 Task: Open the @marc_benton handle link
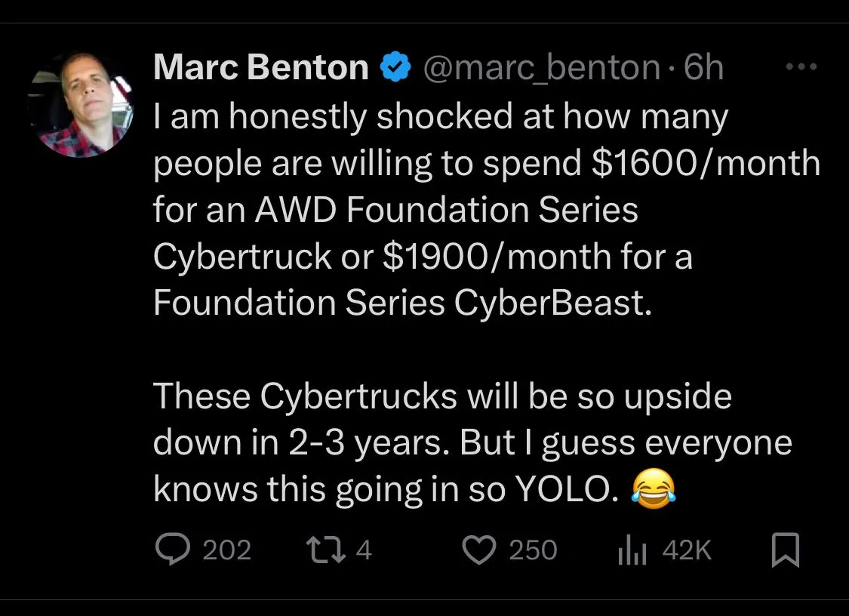pos(541,68)
